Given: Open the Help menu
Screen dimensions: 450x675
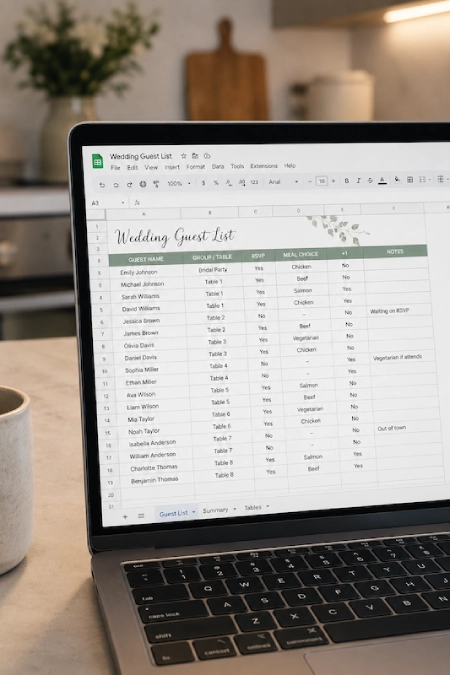Looking at the screenshot, I should [290, 165].
